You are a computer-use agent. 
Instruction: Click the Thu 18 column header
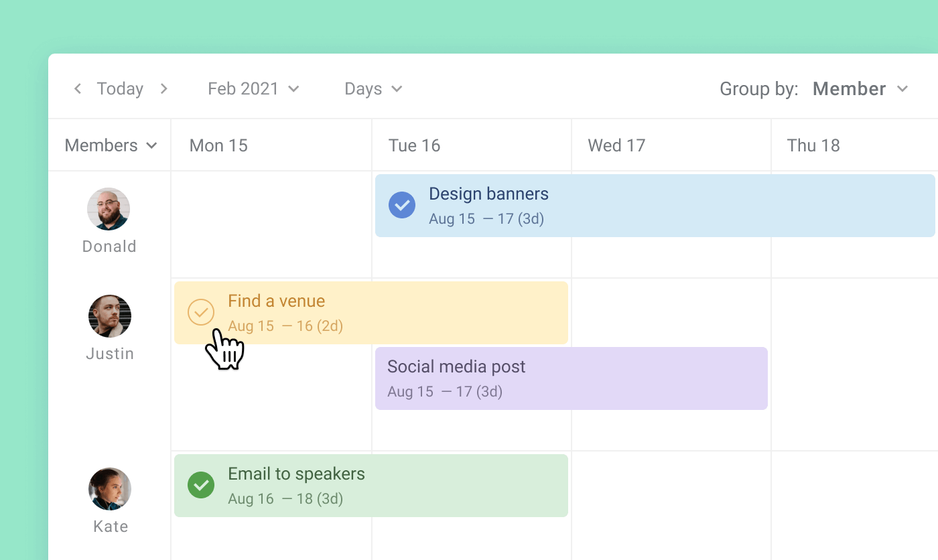[813, 145]
